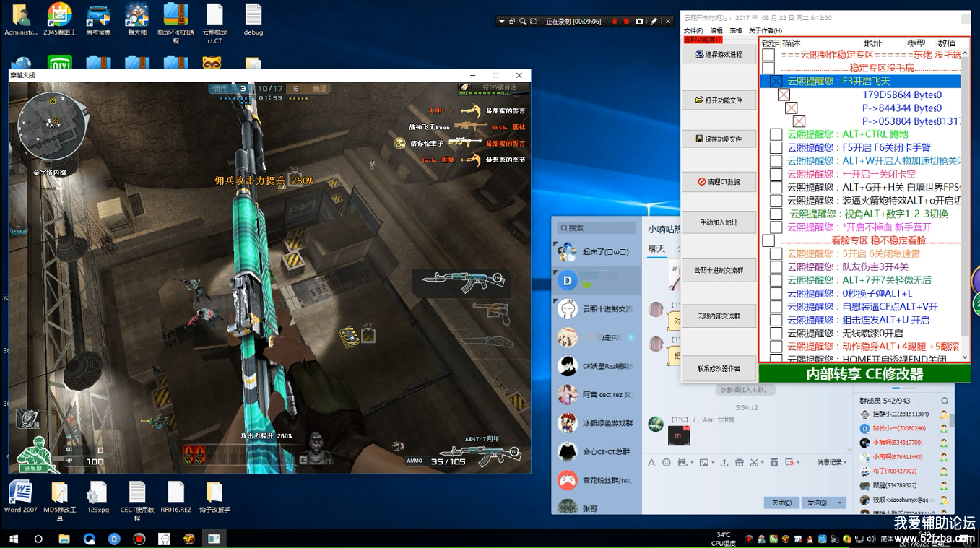Open the Word 2007 desktop shortcut
This screenshot has width=980, height=548.
(x=20, y=497)
